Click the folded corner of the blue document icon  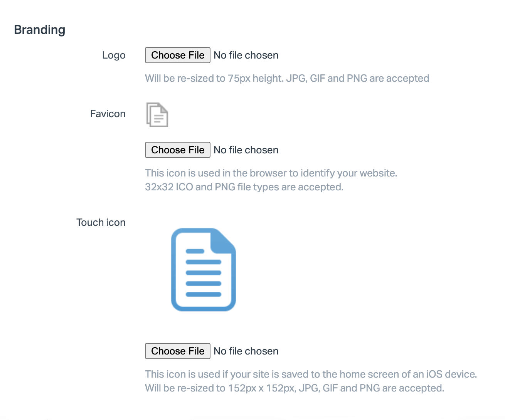click(224, 241)
